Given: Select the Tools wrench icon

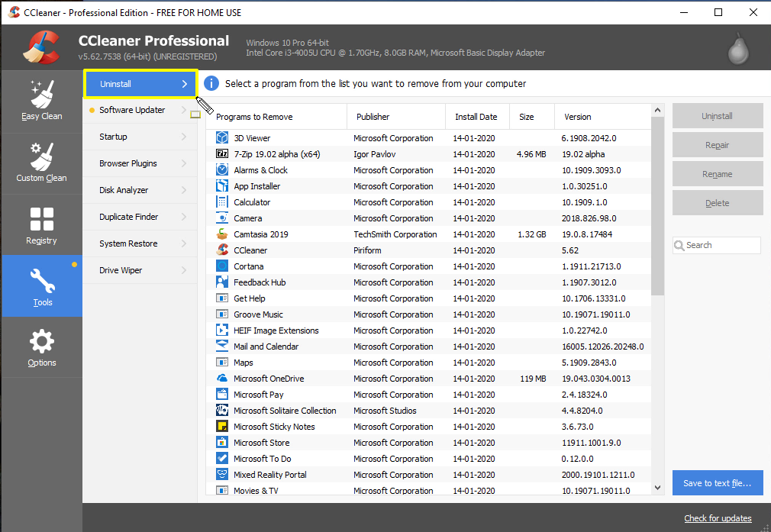Looking at the screenshot, I should coord(42,281).
